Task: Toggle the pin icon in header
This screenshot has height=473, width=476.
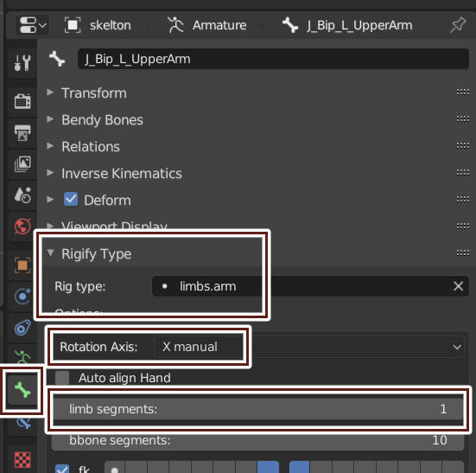Action: [x=458, y=25]
